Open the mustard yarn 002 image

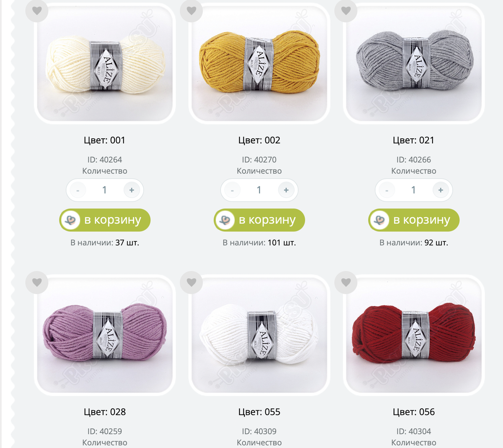pyautogui.click(x=259, y=63)
